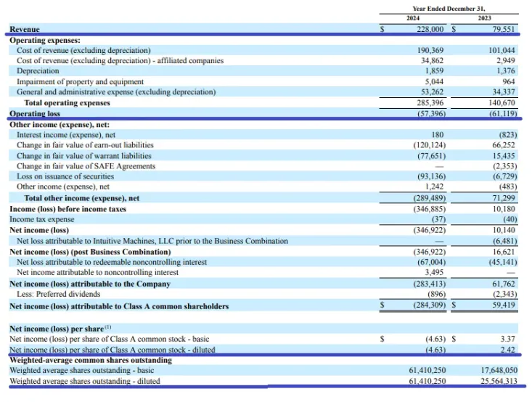Select 2024 cost of revenue 190,369
Image resolution: width=532 pixels, height=402 pixels.
click(x=430, y=50)
